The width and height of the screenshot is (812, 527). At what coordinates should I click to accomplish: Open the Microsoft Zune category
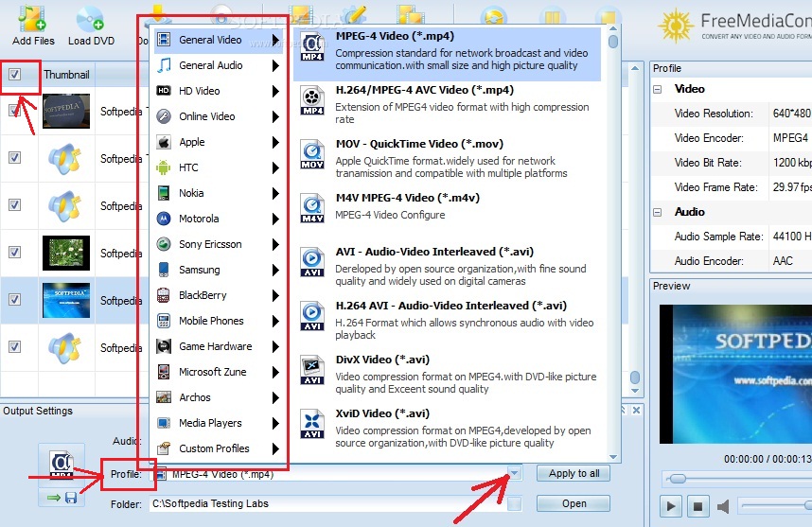[219, 372]
